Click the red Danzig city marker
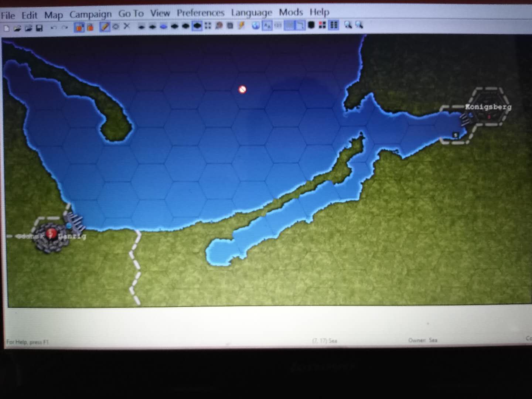Viewport: 532px width, 399px height. pyautogui.click(x=51, y=233)
